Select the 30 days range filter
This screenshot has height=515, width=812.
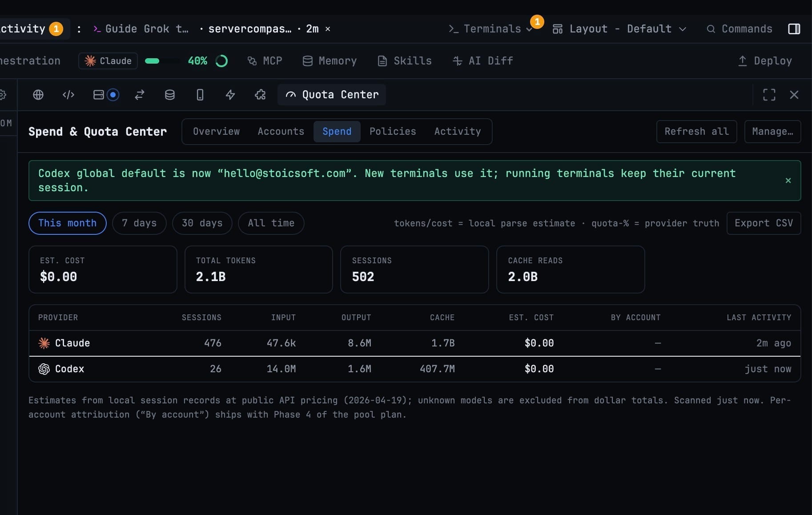coord(202,223)
